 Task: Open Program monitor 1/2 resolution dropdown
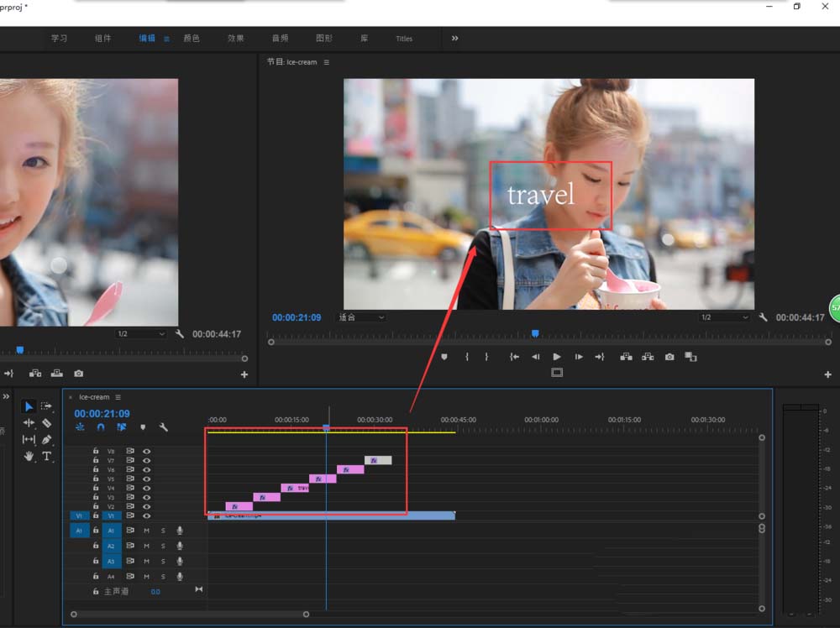723,317
